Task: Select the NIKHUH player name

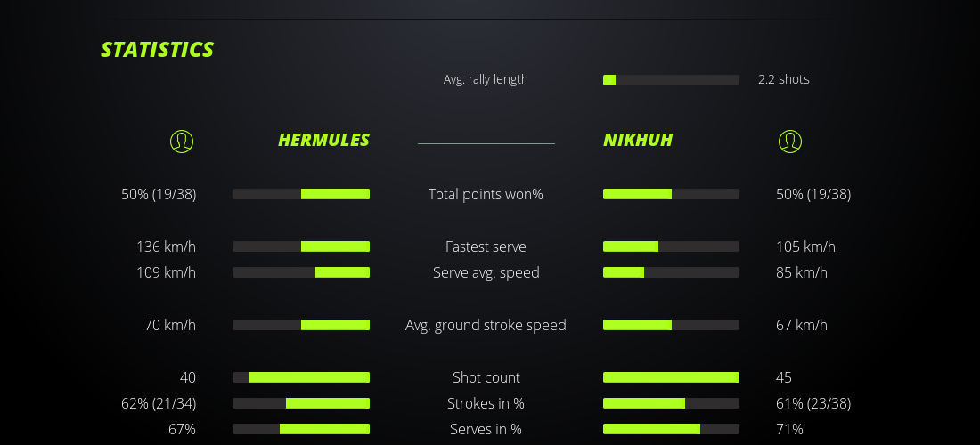Action: (x=638, y=140)
